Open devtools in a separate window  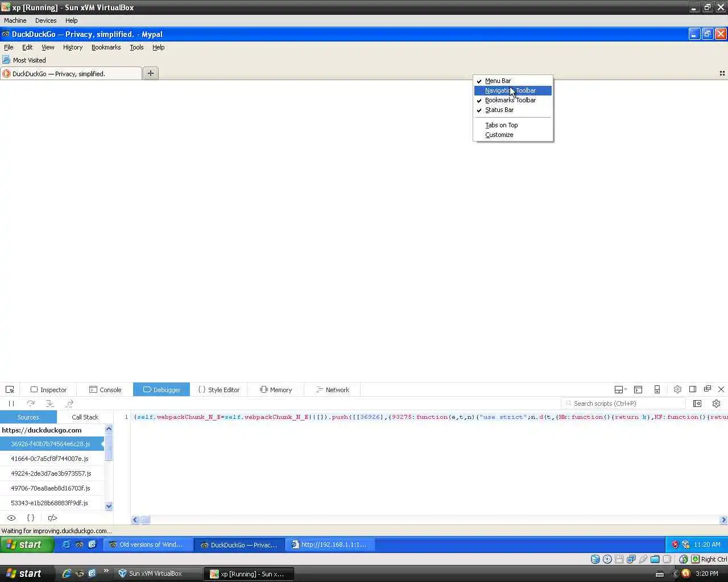708,389
